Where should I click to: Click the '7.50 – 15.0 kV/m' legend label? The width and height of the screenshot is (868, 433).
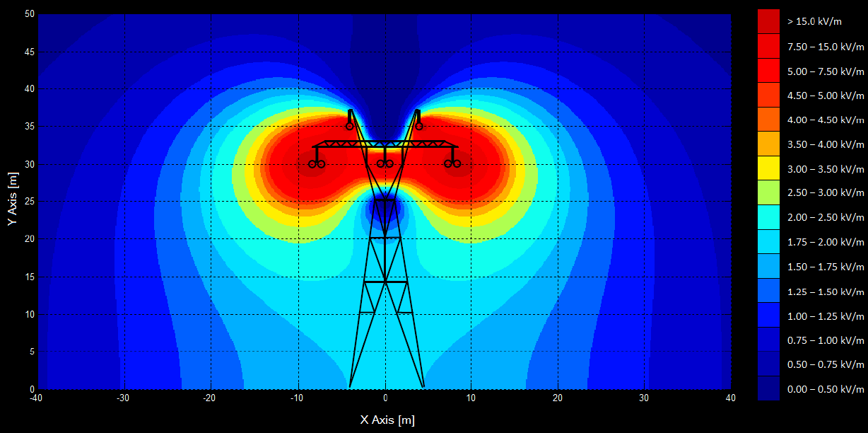click(826, 46)
